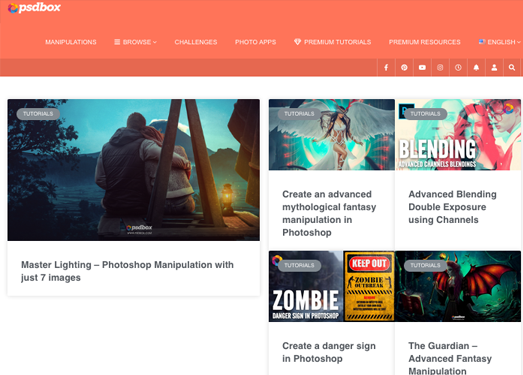This screenshot has height=375, width=523.
Task: Click the hamburger icon next to Browse
Action: pos(117,42)
